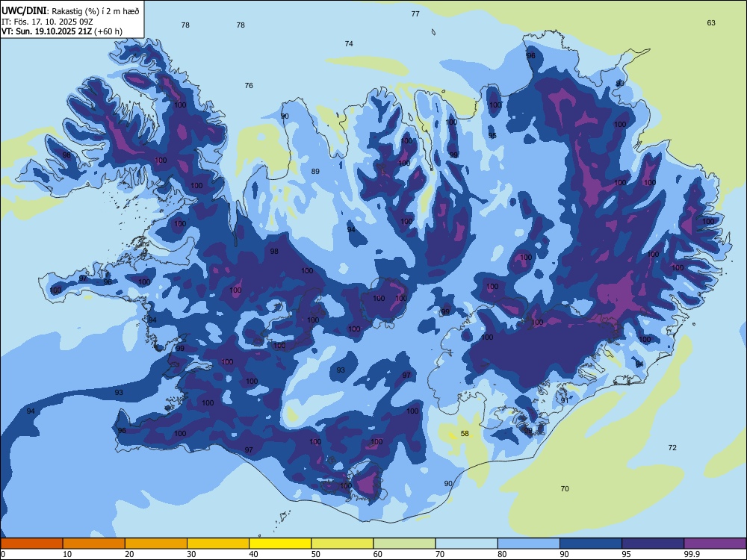This screenshot has height=560, width=747.
Task: Click the humidity value 63 on the map
Action: pos(711,23)
